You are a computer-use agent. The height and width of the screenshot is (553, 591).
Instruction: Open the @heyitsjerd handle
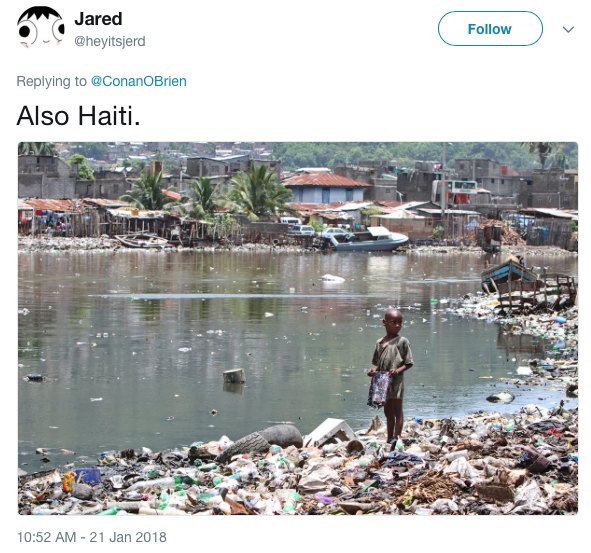pyautogui.click(x=110, y=41)
